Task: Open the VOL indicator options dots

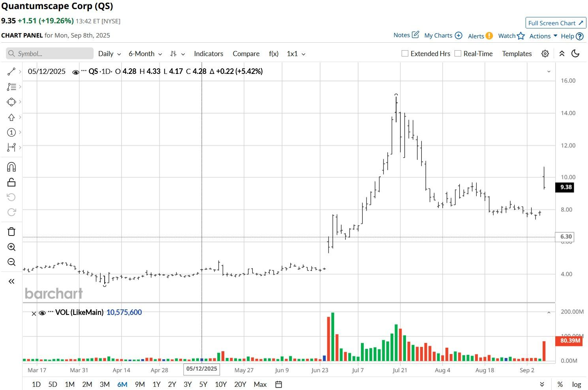Action: tap(51, 312)
